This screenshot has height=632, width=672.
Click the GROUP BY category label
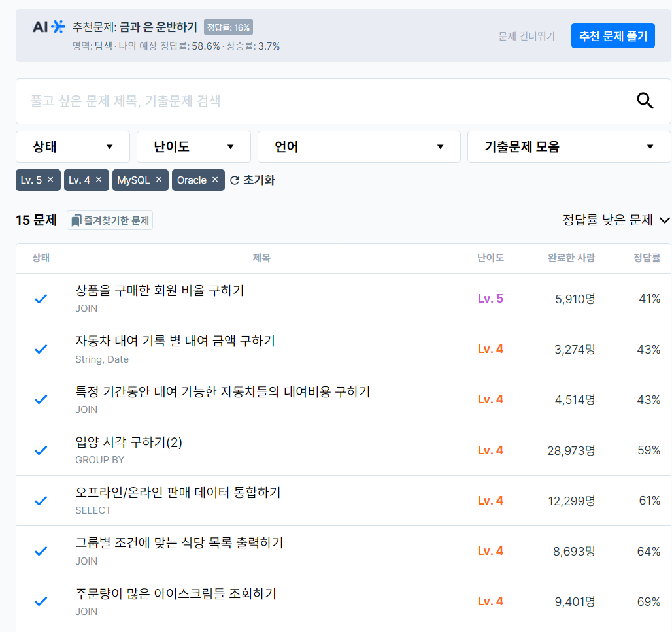click(100, 460)
